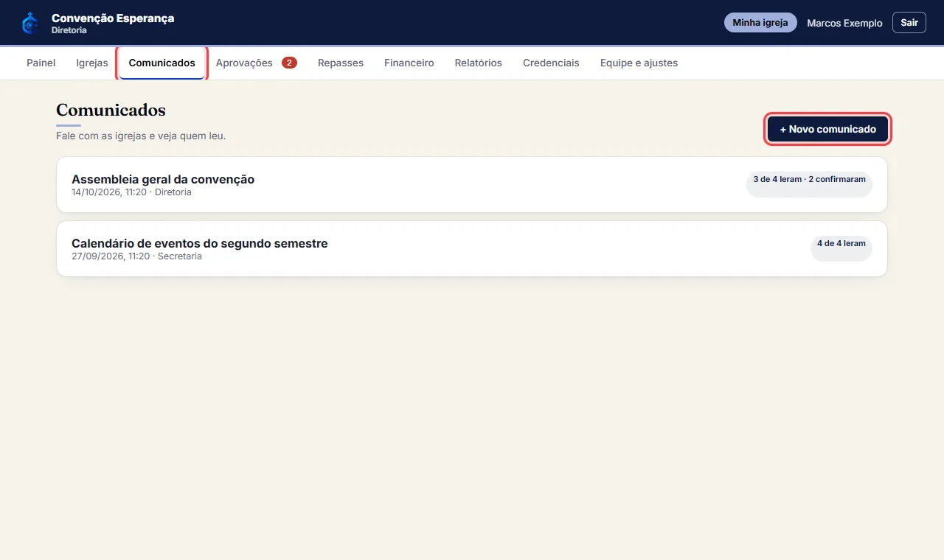Open the Relatórios tab

(479, 63)
